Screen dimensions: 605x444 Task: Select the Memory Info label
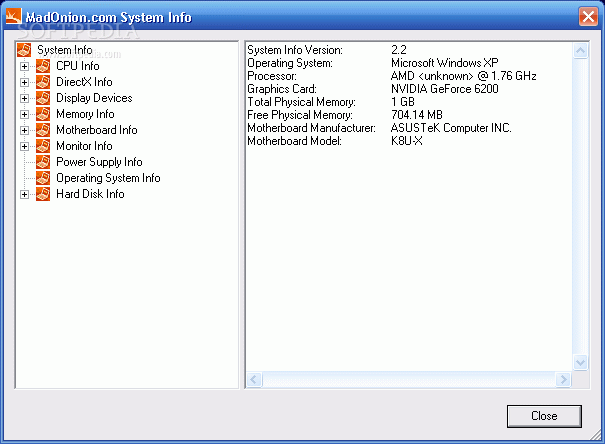[x=85, y=114]
